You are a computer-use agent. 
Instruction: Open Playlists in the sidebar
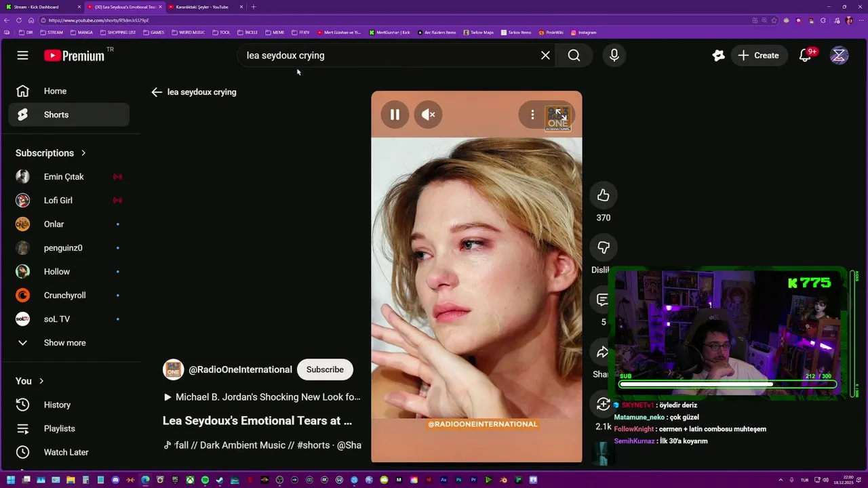pos(68,428)
